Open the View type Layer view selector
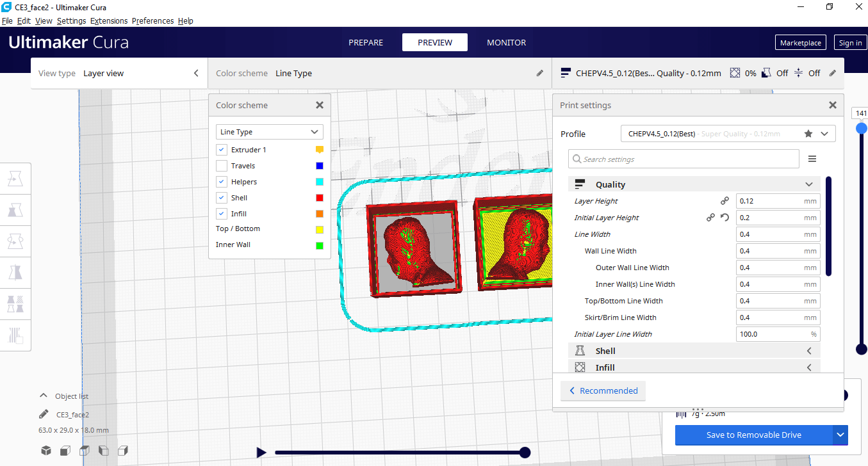 coord(119,74)
